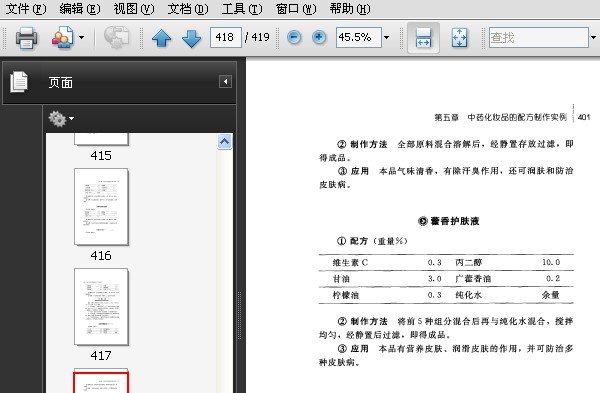Click the page number field showing 418
The height and width of the screenshot is (393, 600).
click(x=226, y=38)
